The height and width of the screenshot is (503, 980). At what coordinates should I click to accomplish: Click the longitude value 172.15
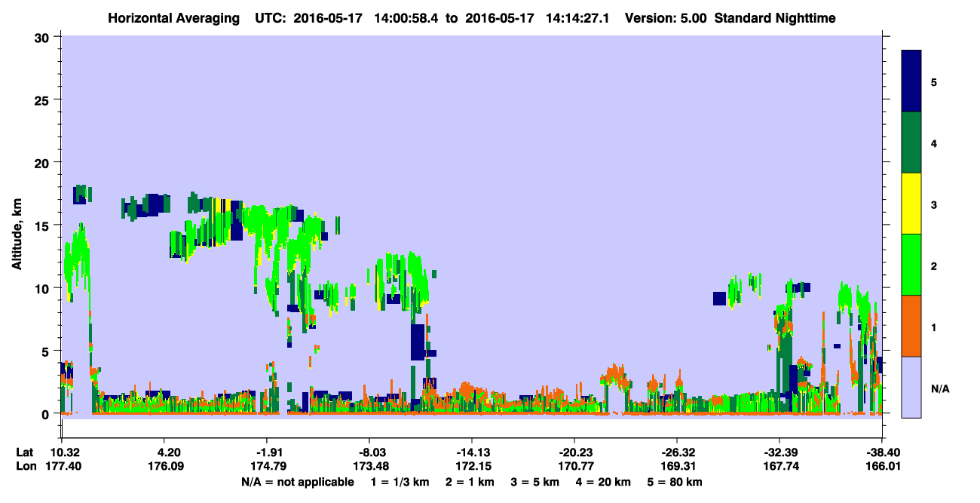tap(473, 467)
